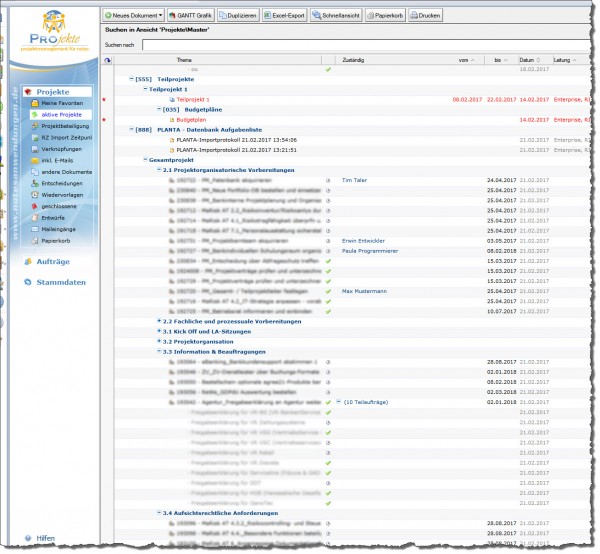600x554 pixels.
Task: Sort by the Thema column header
Action: (185, 60)
